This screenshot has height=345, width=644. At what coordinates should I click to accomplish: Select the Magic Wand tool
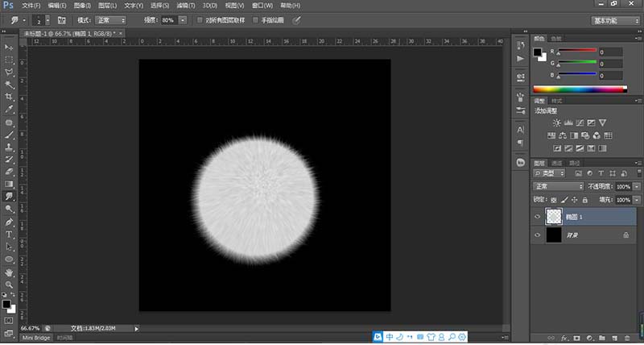coord(9,84)
